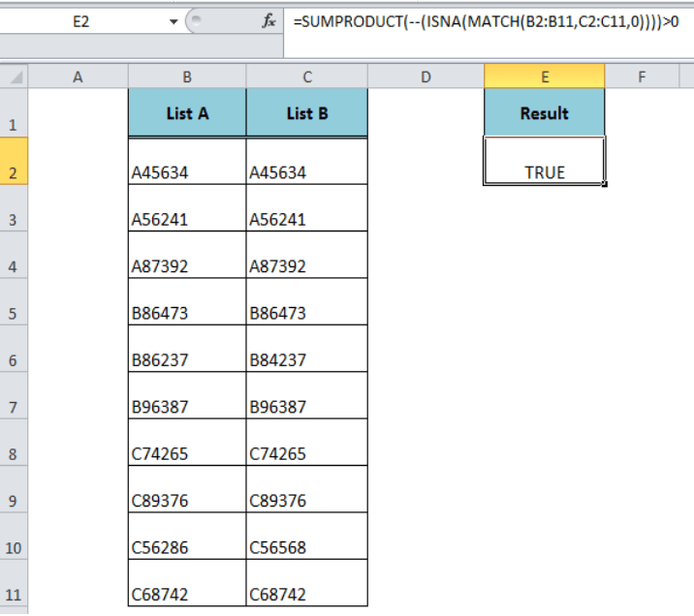Screen dimensions: 694x616
Task: Click the List A header cell
Action: pos(187,112)
